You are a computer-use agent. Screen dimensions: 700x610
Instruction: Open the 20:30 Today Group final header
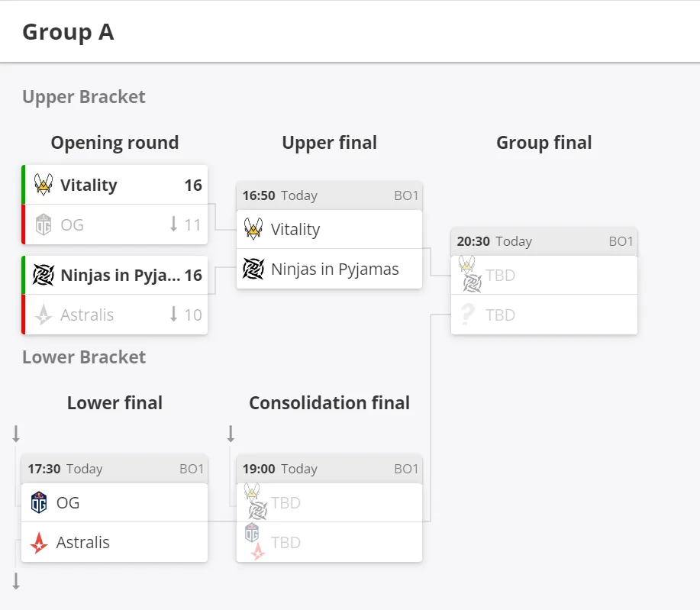point(544,241)
